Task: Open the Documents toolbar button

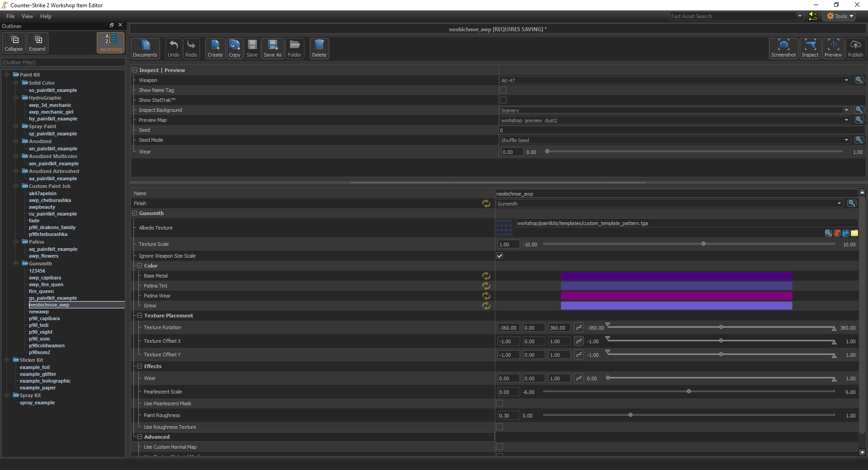Action: 145,48
